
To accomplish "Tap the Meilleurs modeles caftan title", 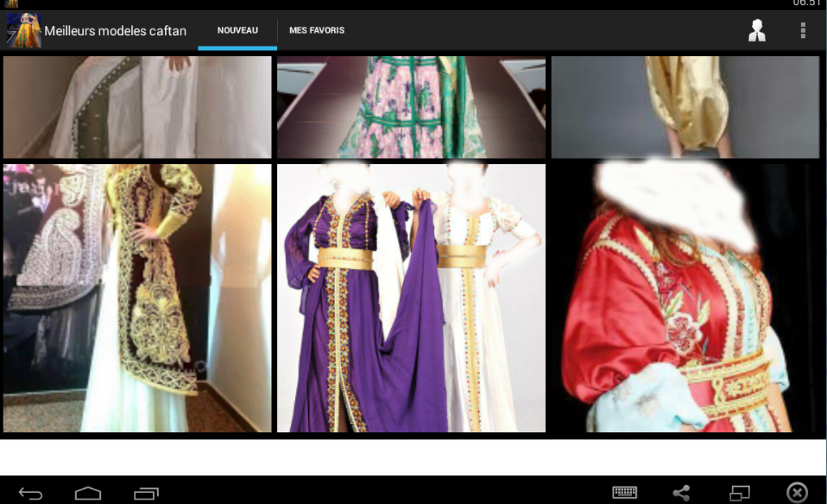I will coord(115,31).
